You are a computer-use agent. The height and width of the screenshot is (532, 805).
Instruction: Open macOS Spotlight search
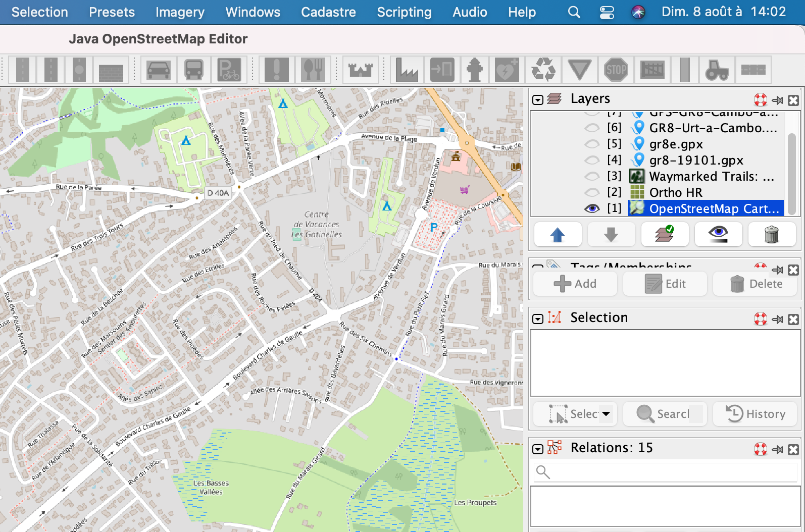pyautogui.click(x=574, y=12)
